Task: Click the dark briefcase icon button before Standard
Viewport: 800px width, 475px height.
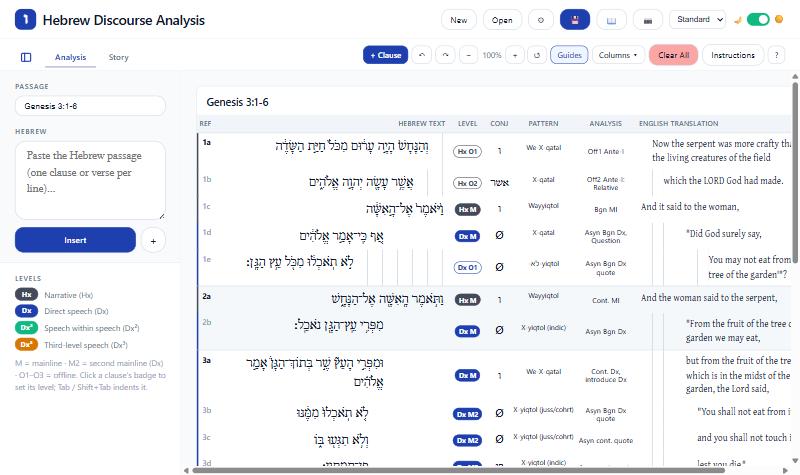Action: [648, 20]
